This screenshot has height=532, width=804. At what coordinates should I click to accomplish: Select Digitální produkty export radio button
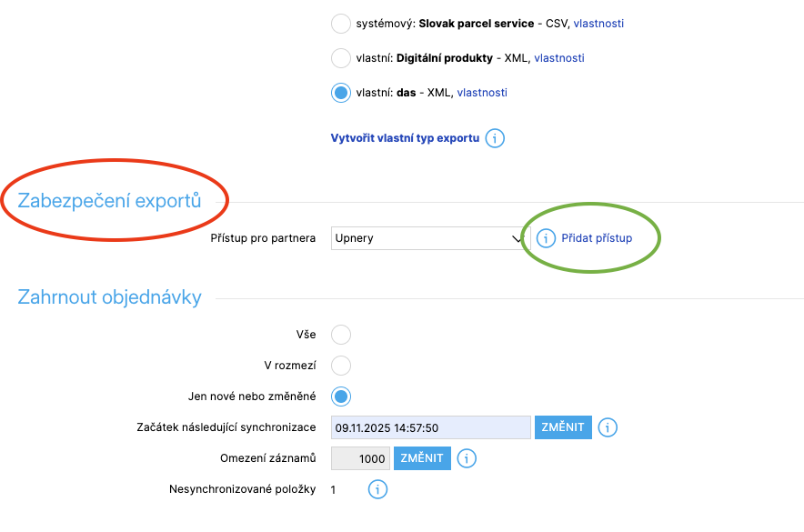(x=341, y=58)
